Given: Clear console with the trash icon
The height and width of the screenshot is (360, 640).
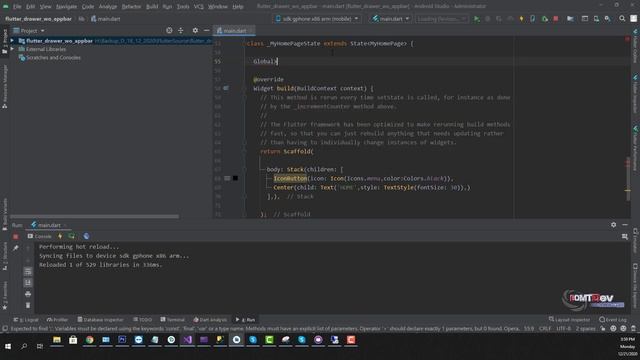Looking at the screenshot, I should pyautogui.click(x=28, y=305).
